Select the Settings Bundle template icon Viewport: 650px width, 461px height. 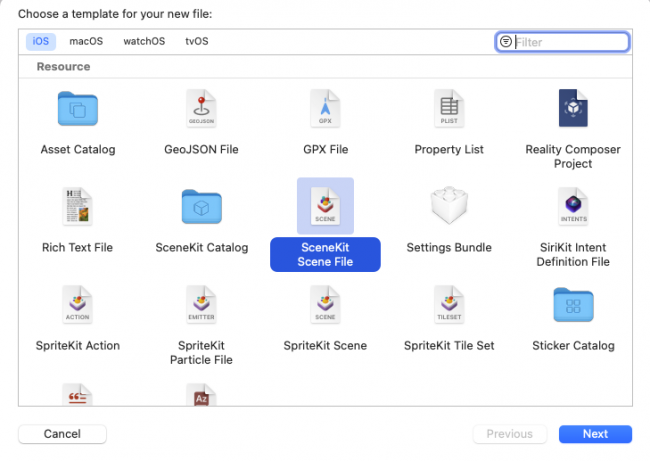click(x=449, y=207)
